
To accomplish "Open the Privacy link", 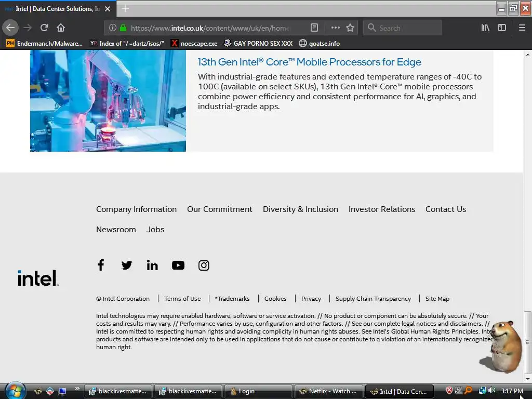I will (x=311, y=299).
